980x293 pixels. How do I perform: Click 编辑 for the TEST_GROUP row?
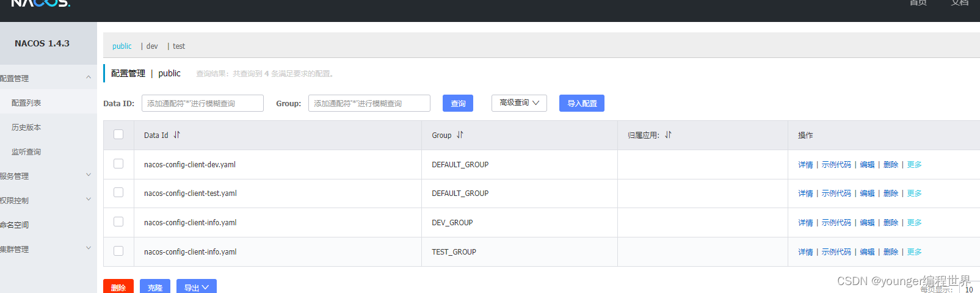[867, 252]
